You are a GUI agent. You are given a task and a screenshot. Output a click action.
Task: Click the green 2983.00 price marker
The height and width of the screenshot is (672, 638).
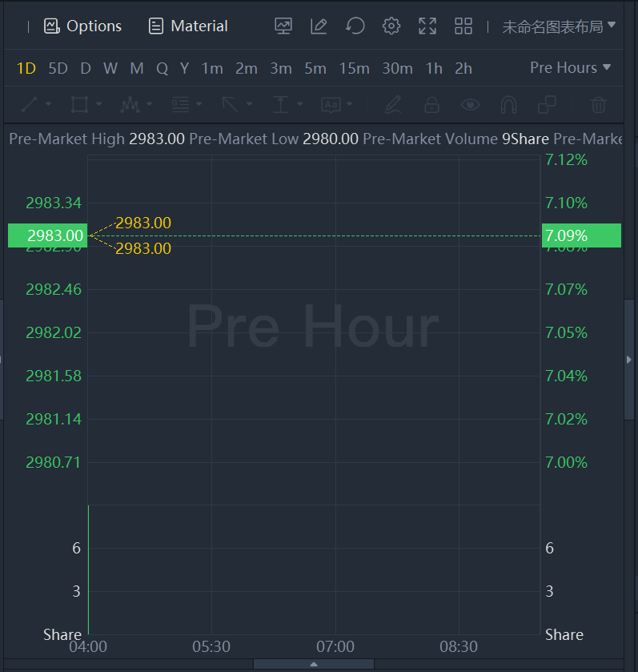point(47,235)
